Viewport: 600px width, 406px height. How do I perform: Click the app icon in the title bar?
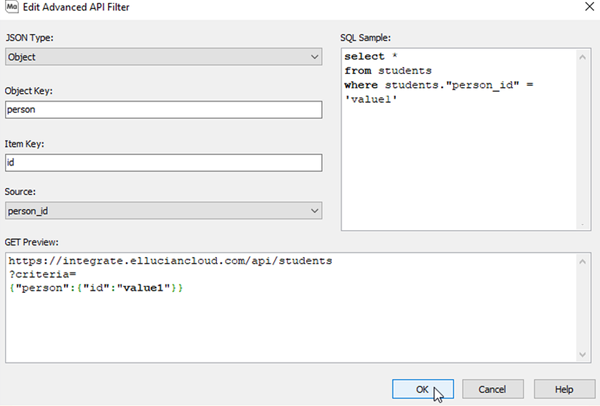coord(11,7)
